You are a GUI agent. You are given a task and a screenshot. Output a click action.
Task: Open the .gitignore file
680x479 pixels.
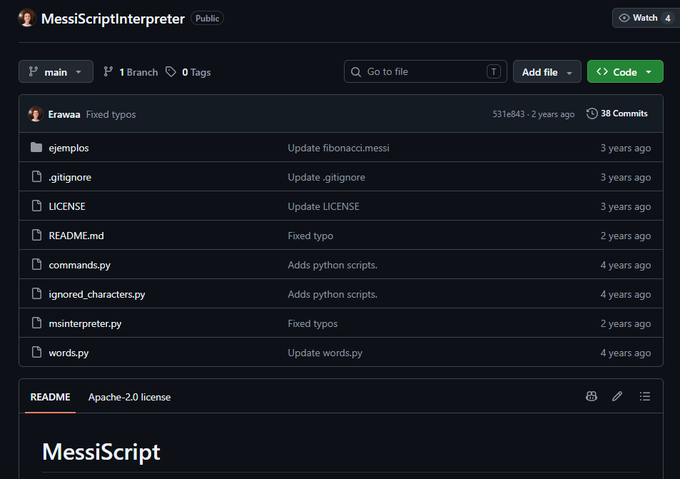pos(70,177)
